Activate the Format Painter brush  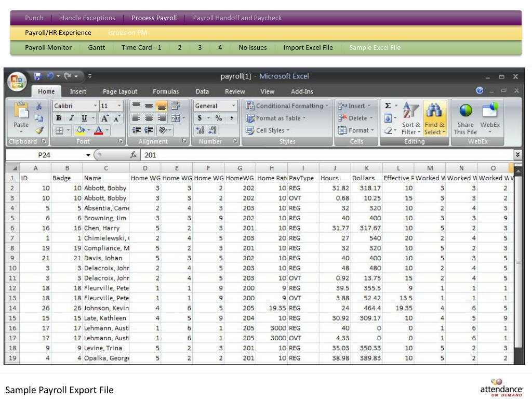point(39,130)
